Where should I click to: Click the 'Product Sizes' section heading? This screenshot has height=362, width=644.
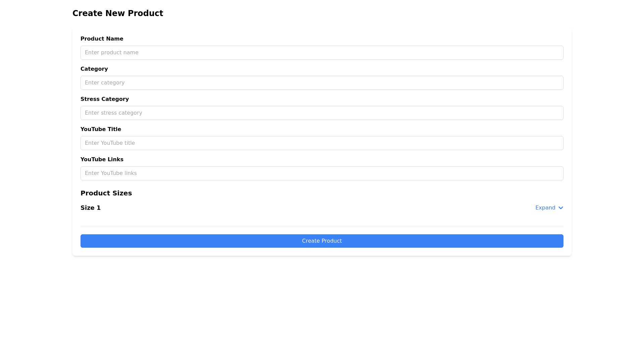(x=106, y=193)
